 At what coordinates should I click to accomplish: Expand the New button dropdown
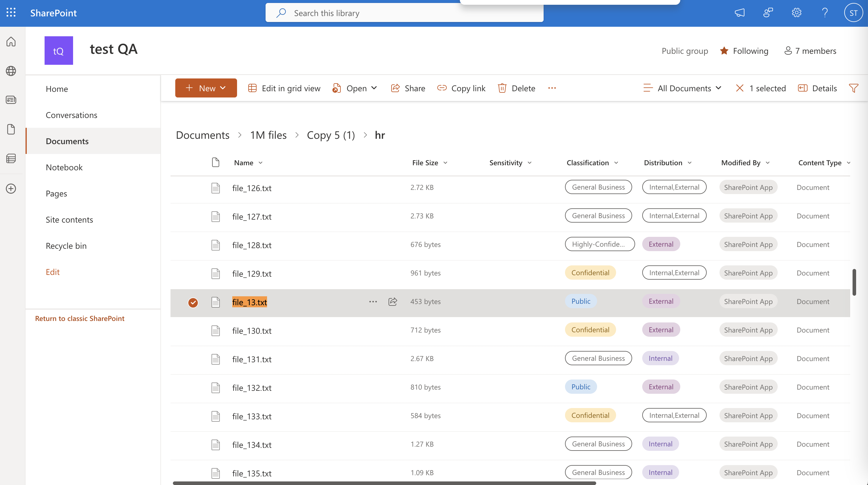pyautogui.click(x=206, y=88)
